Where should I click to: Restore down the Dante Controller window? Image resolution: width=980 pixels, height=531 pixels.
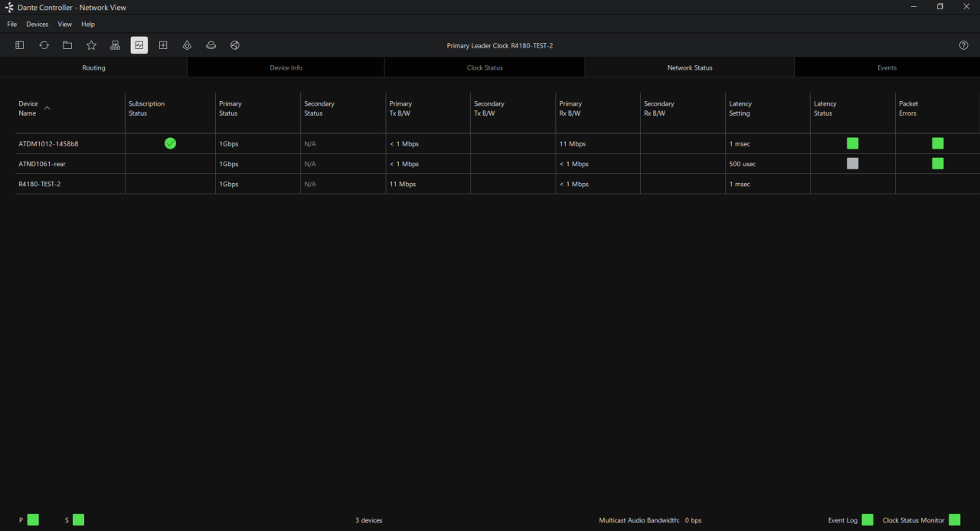(940, 7)
